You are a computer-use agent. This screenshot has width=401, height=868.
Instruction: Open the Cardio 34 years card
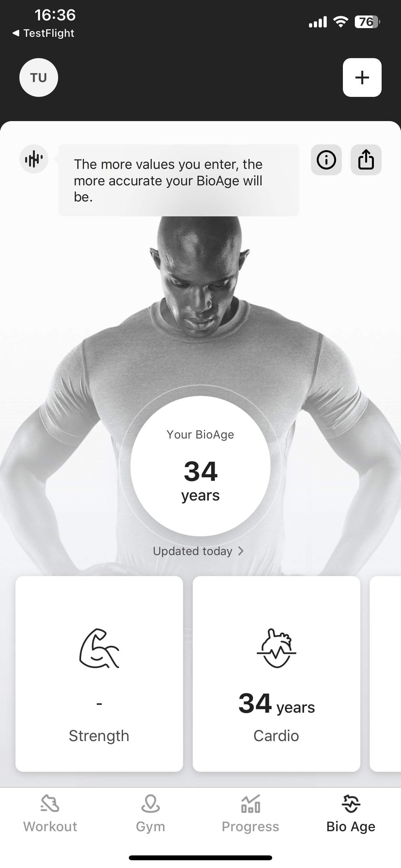pos(276,674)
